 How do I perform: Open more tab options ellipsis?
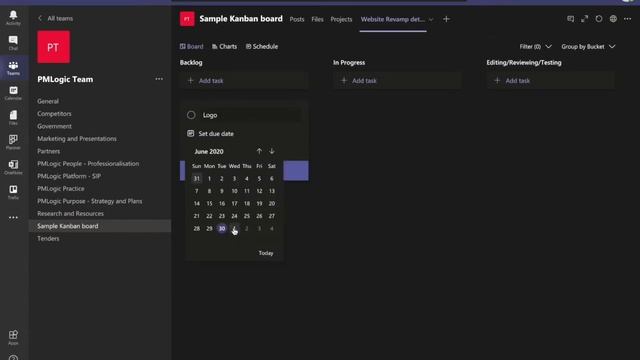(x=627, y=19)
